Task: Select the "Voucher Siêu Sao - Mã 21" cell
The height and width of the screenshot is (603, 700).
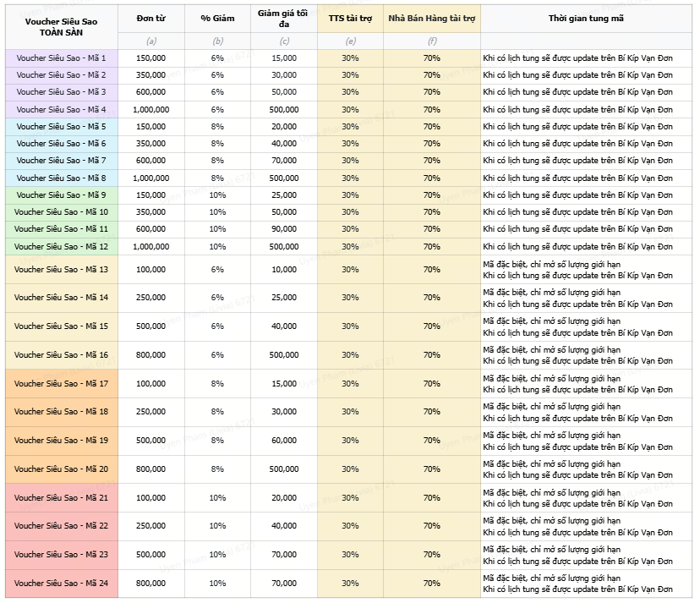Action: click(61, 497)
